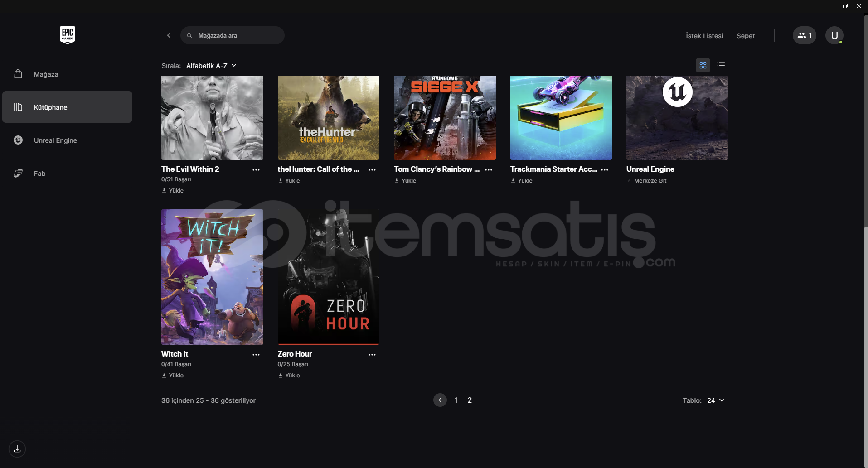Screen dimensions: 868x468
Task: Close the Epic Games Launcher window
Action: 859,6
